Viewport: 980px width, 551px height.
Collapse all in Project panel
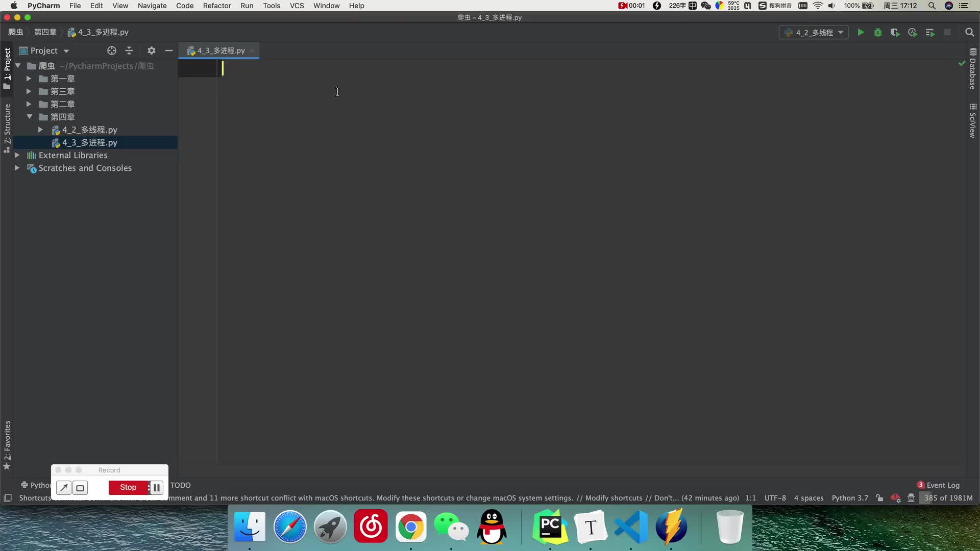click(129, 51)
